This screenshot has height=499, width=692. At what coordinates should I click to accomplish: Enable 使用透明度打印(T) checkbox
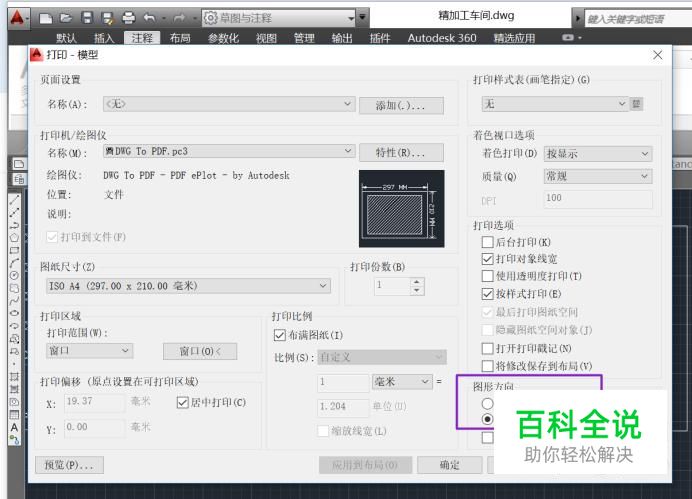[487, 276]
